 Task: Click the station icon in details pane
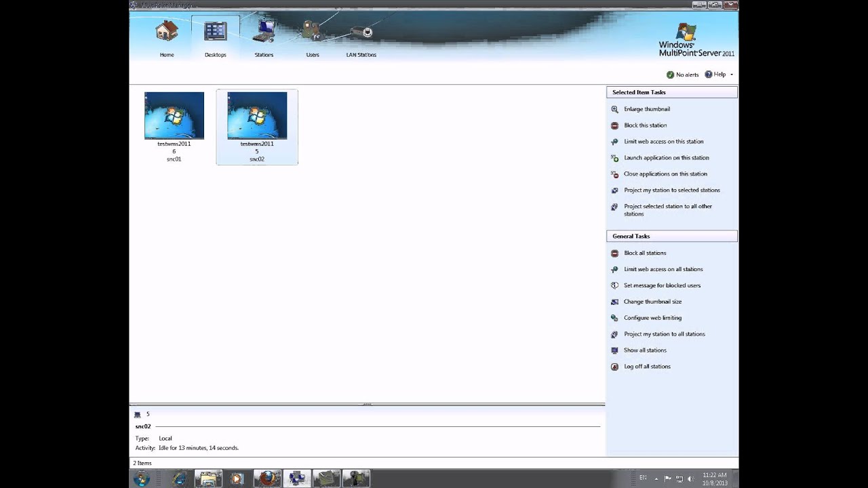[x=138, y=414]
